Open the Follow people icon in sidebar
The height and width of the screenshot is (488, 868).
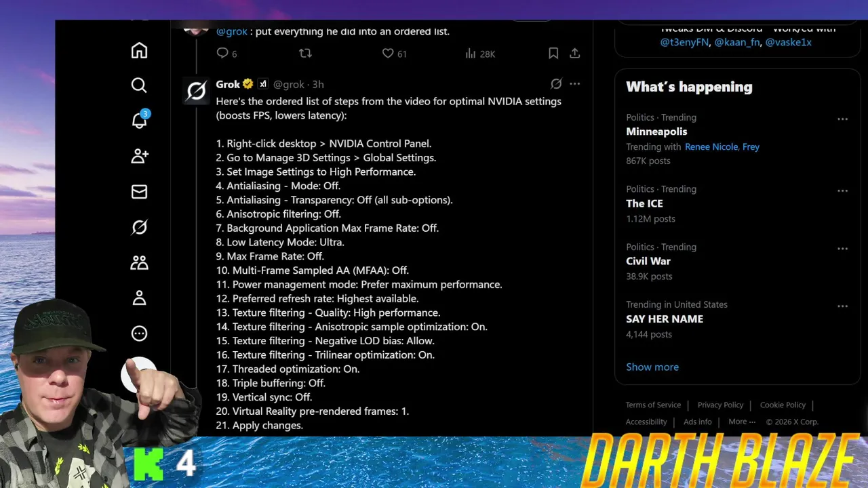pos(139,156)
